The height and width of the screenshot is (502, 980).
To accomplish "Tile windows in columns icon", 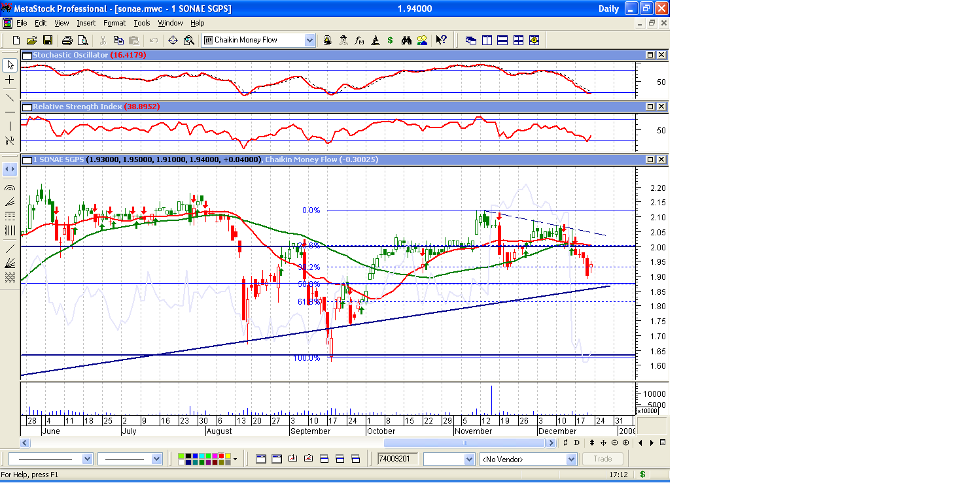I will [x=487, y=40].
